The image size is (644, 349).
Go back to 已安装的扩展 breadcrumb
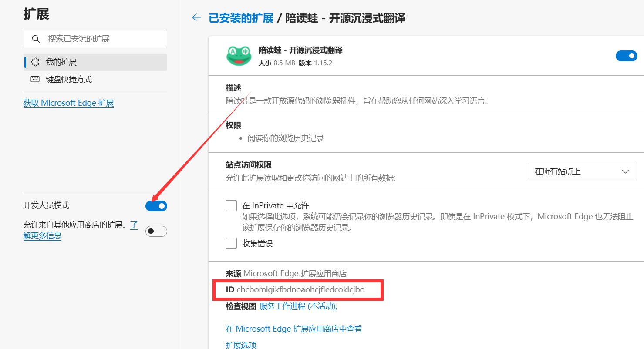pyautogui.click(x=241, y=18)
